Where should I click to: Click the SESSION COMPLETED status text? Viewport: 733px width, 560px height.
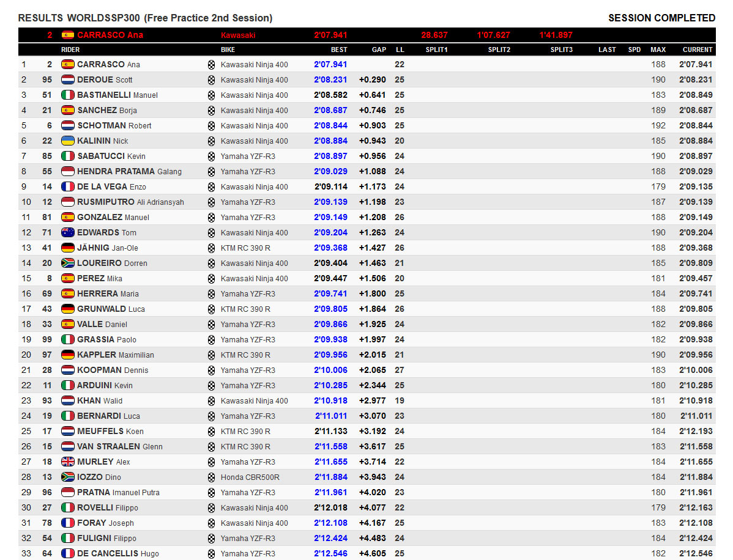[x=661, y=18]
